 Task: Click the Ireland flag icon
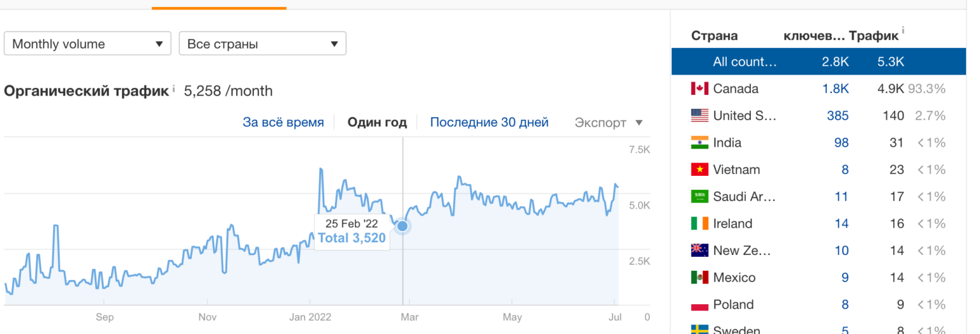[x=699, y=224]
